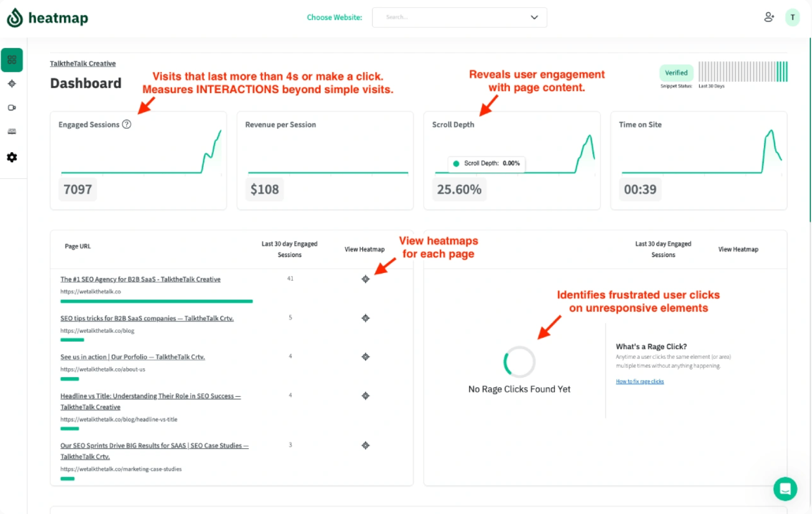Click the Engaged Sessions help question mark

click(127, 125)
